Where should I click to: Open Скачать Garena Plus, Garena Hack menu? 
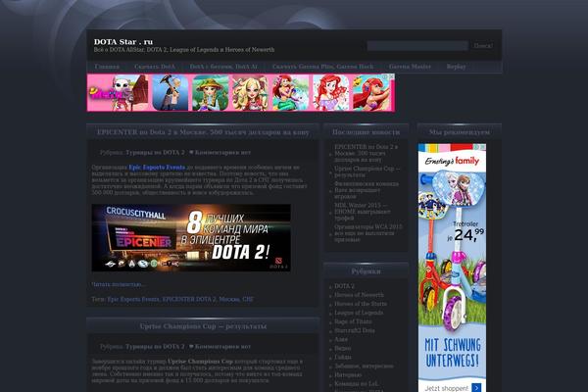(322, 67)
